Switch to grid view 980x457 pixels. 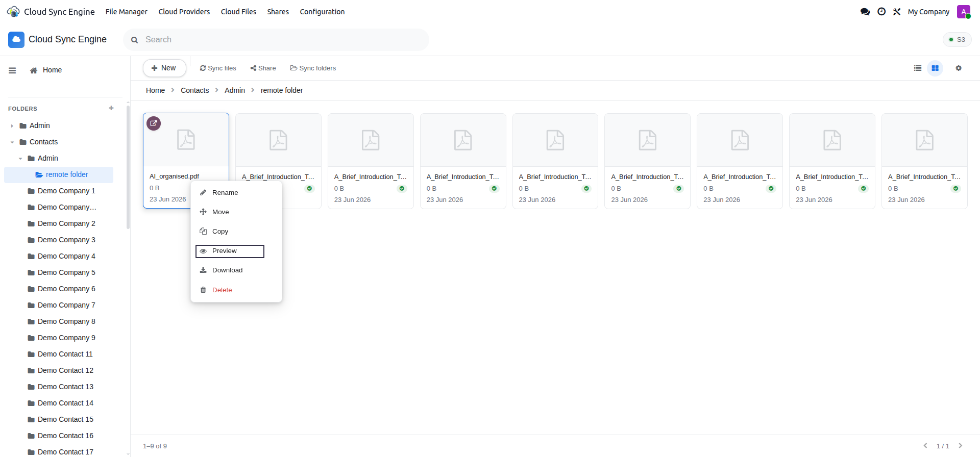coord(935,68)
